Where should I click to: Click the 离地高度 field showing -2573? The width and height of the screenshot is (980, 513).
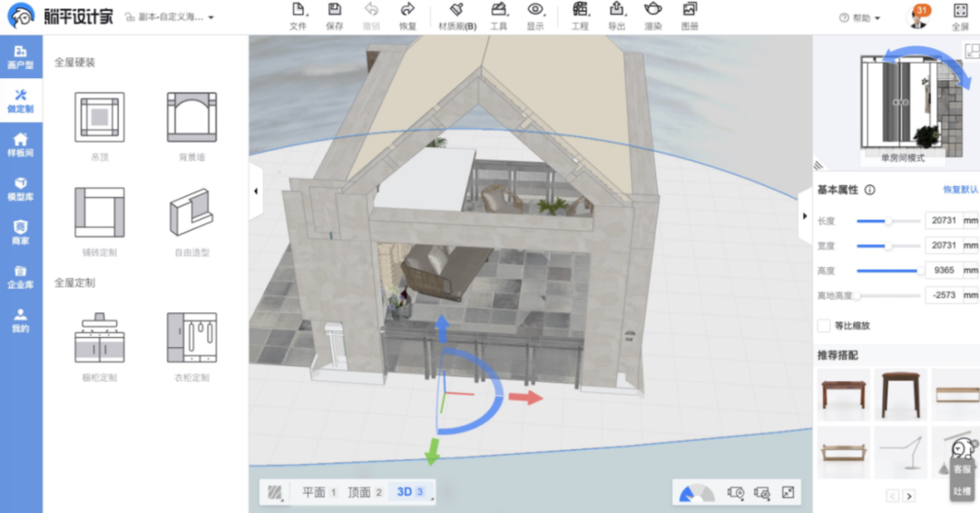click(x=943, y=295)
